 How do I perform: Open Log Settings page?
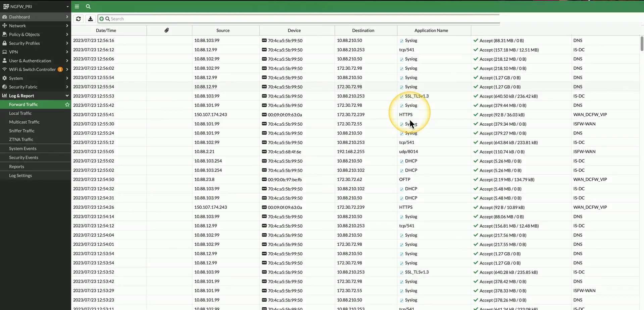click(20, 176)
